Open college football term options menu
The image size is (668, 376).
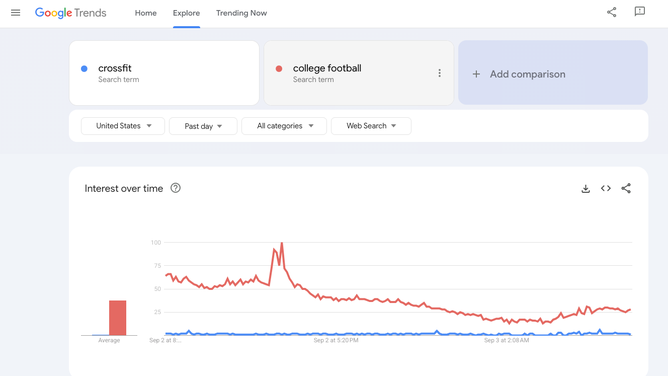pyautogui.click(x=439, y=73)
